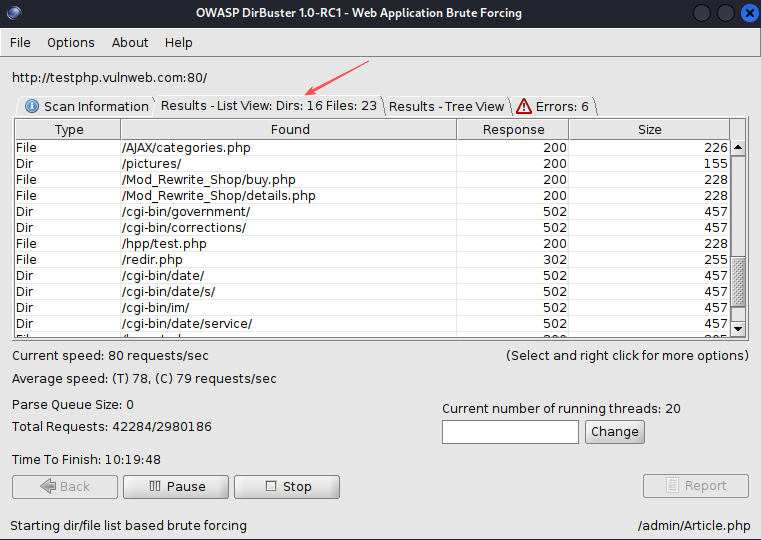Click the Change threads button

[x=615, y=432]
